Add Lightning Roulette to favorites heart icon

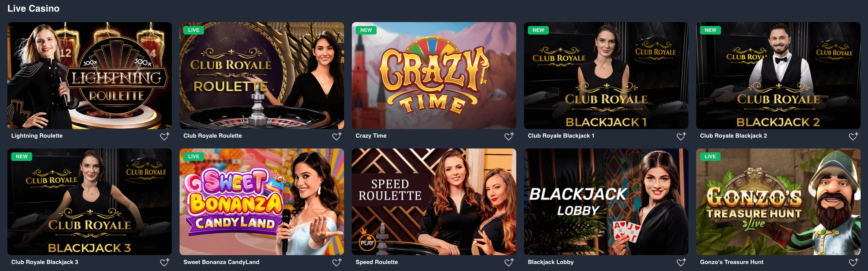(x=164, y=136)
